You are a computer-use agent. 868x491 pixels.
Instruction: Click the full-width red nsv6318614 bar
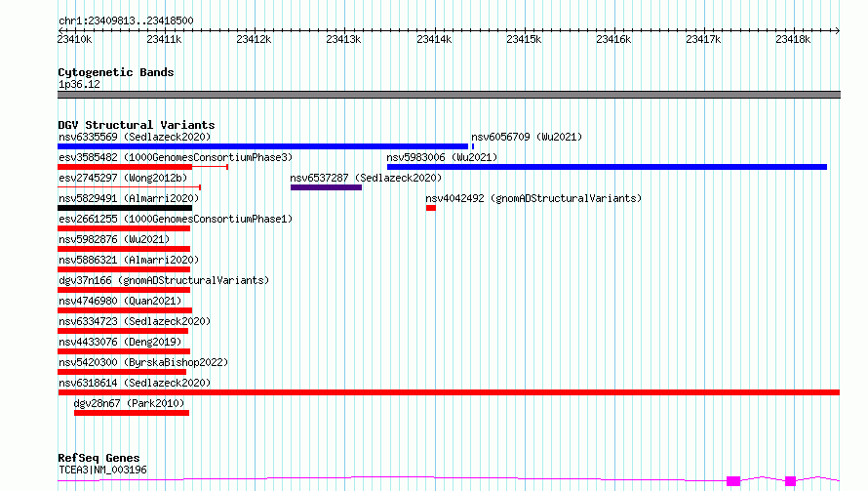[x=449, y=392]
